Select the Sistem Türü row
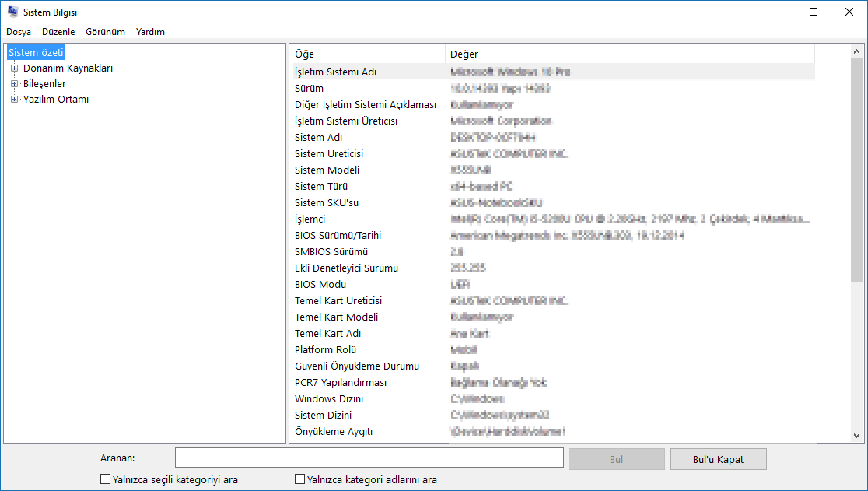Image resolution: width=868 pixels, height=491 pixels. click(x=554, y=186)
